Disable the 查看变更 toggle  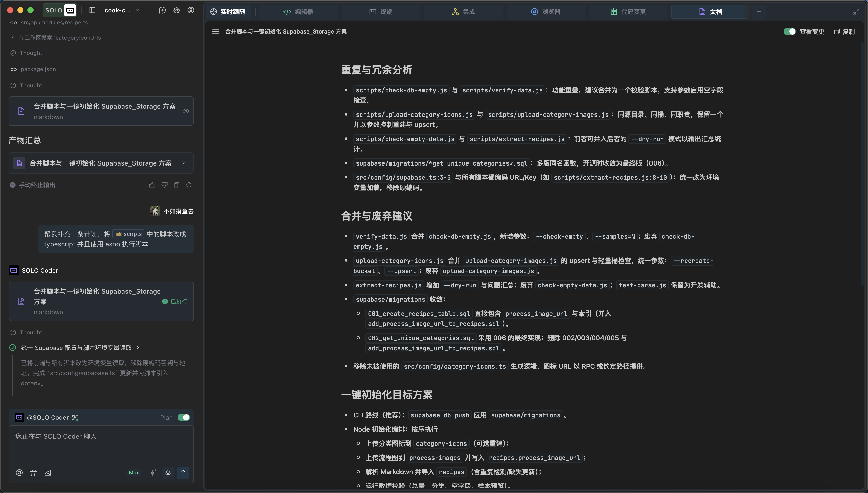click(x=790, y=31)
